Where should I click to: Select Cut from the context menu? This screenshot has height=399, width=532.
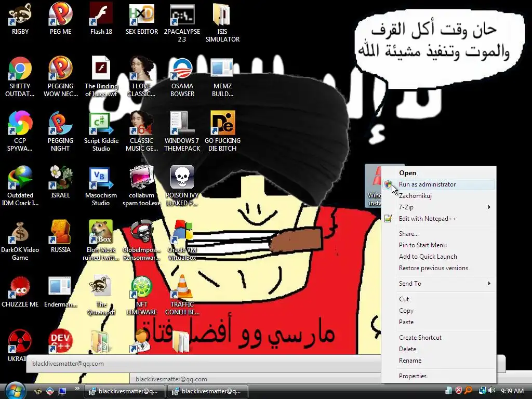[438, 299]
